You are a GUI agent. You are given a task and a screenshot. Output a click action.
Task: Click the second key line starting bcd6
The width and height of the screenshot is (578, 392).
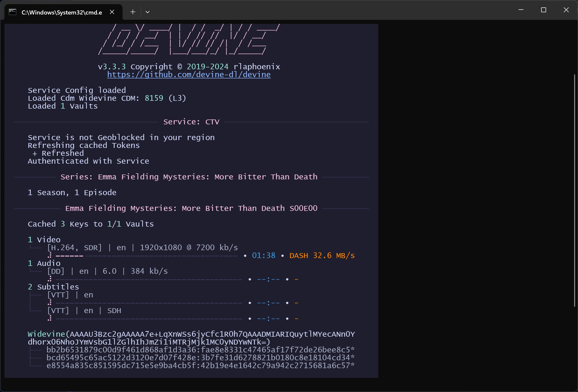(x=200, y=358)
